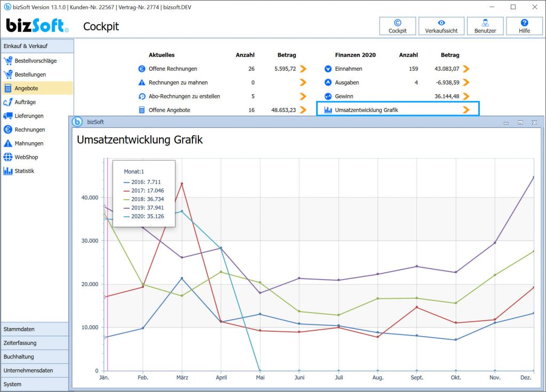
Task: Open the Cockpit toolbar button
Action: (397, 26)
